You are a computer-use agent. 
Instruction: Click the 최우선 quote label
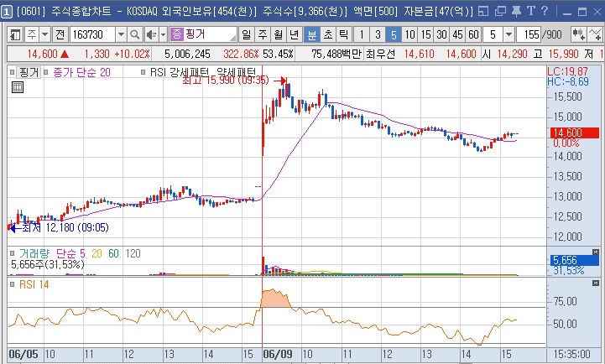pyautogui.click(x=380, y=54)
